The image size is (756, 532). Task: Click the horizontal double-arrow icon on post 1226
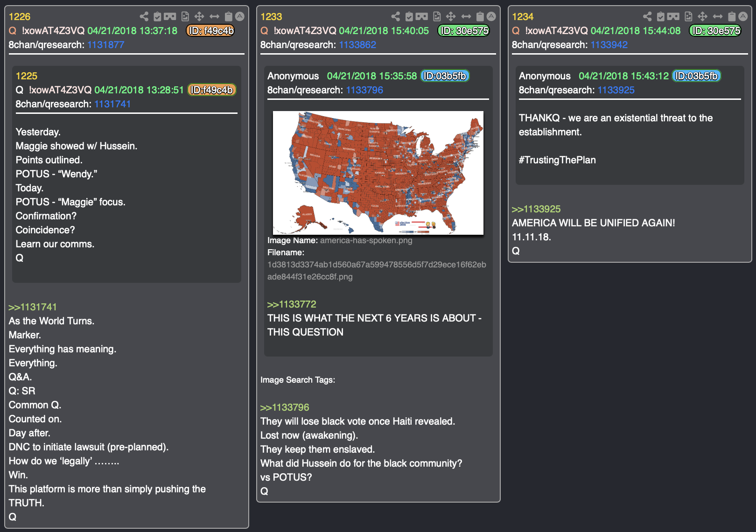214,17
